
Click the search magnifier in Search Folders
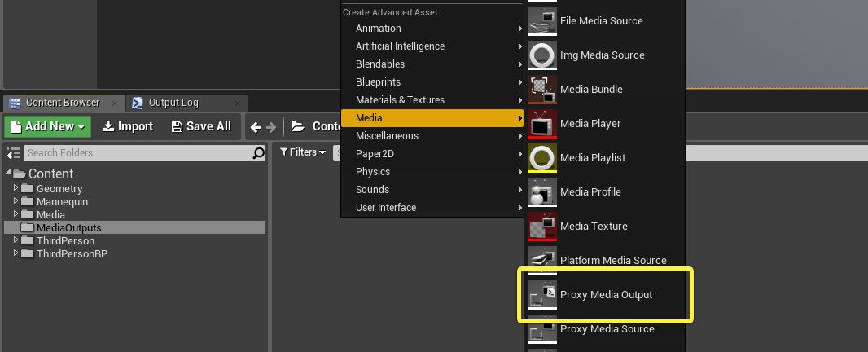[x=258, y=153]
